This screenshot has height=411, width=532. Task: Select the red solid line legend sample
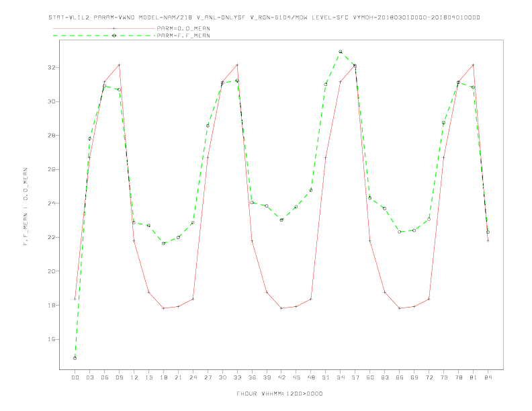pos(104,28)
